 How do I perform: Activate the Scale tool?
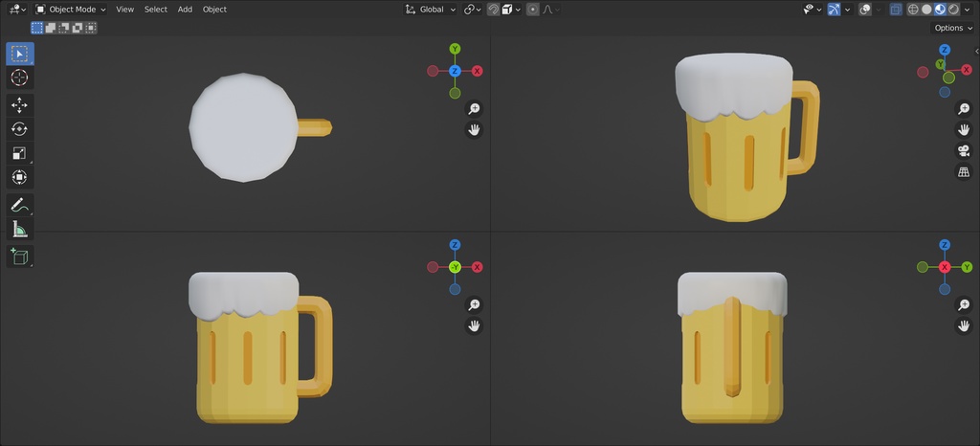[x=20, y=153]
